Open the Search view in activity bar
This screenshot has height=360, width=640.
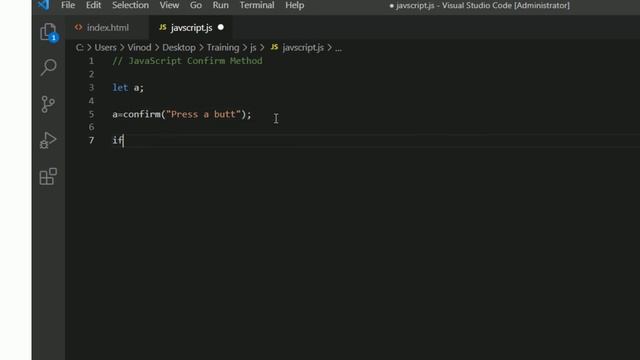coord(48,67)
